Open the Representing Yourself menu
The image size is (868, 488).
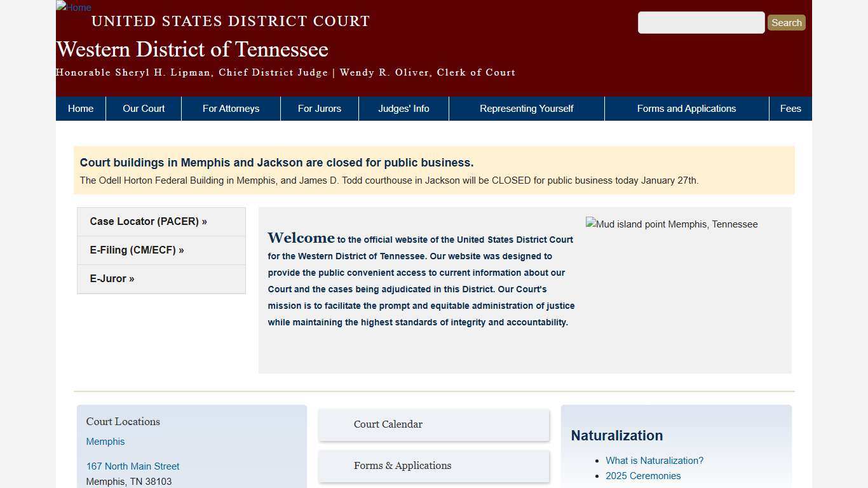tap(526, 108)
